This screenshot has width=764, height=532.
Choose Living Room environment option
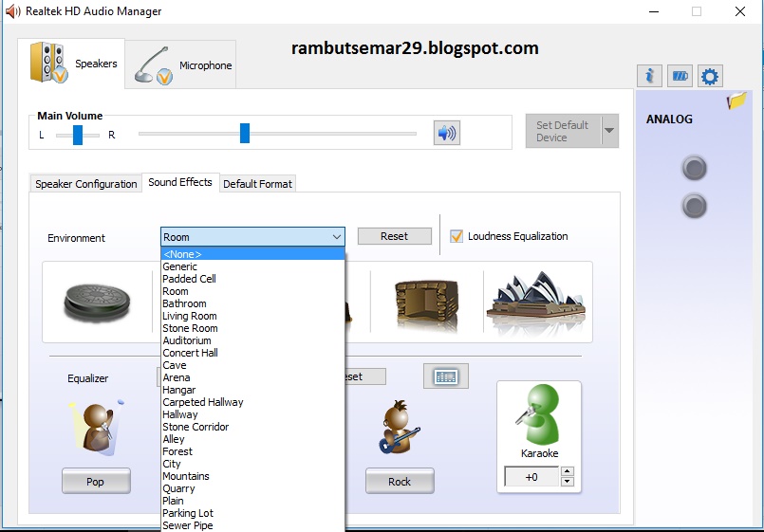252,316
